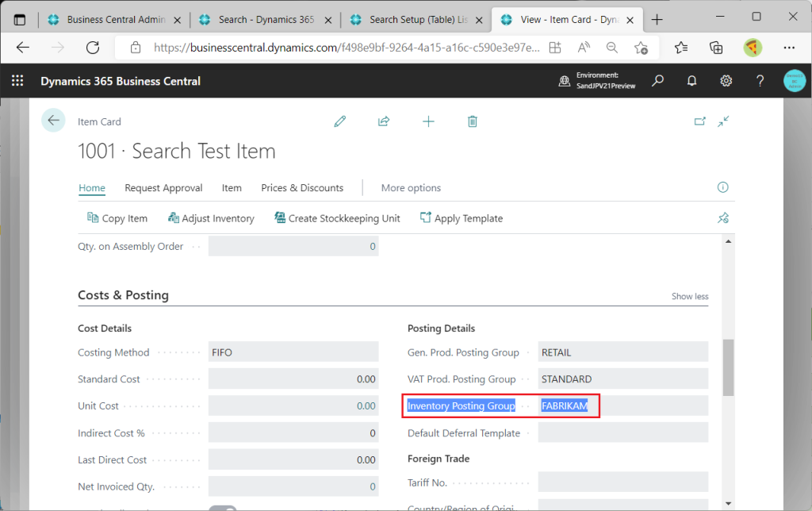Open browser settings and more menu
812x511 pixels.
(x=789, y=48)
